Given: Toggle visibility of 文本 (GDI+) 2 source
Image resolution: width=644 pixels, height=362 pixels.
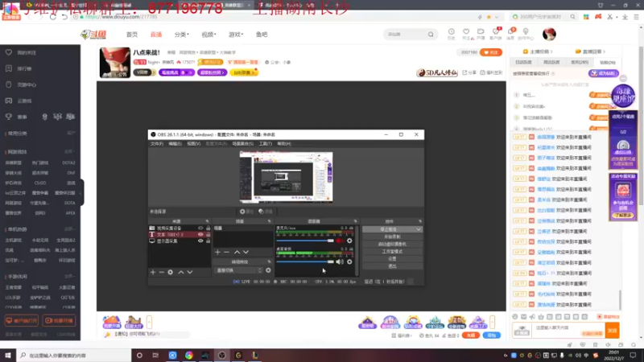Looking at the screenshot, I should click(x=200, y=234).
